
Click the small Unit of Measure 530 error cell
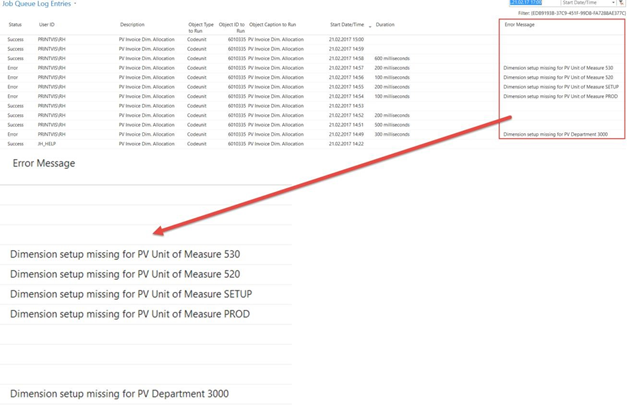tap(558, 68)
